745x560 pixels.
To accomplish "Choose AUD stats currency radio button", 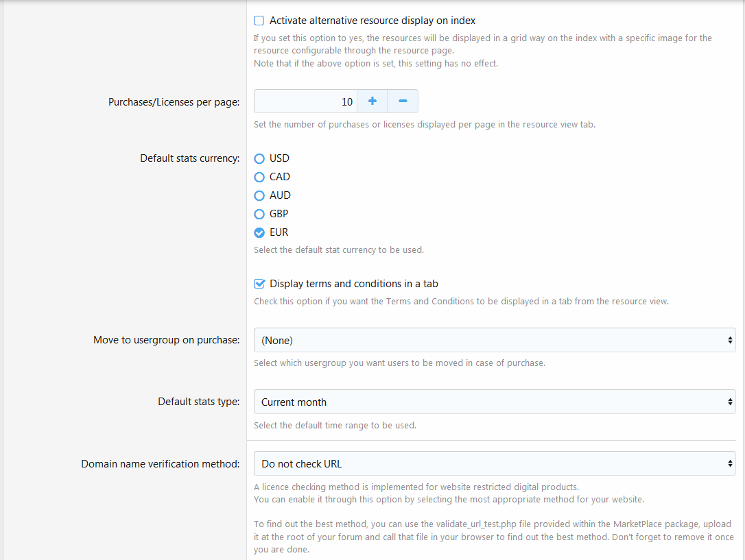I will click(259, 195).
